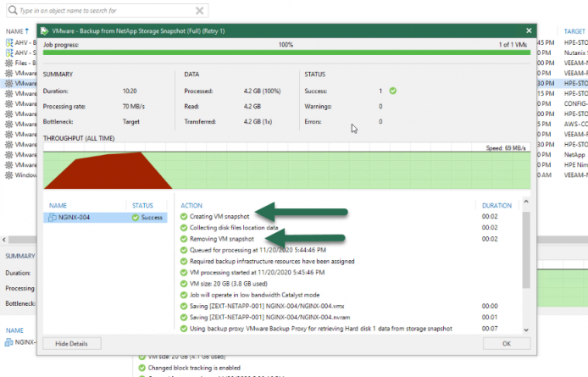Click the DURATION column header
Image resolution: width=588 pixels, height=377 pixels.
496,206
